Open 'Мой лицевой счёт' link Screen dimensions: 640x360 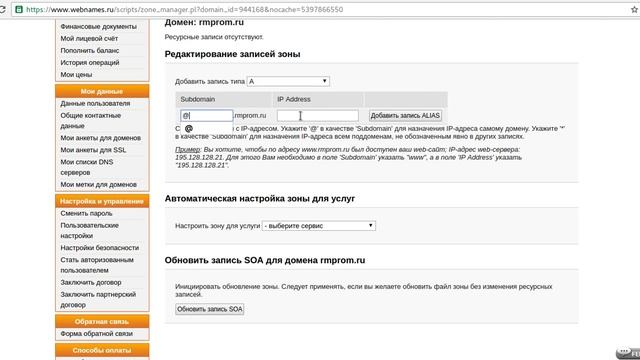(89, 38)
